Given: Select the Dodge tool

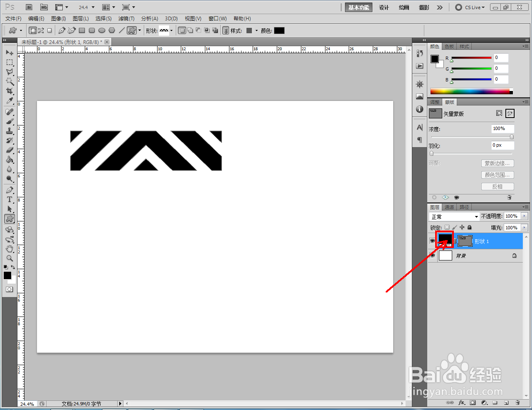Looking at the screenshot, I should pos(10,179).
